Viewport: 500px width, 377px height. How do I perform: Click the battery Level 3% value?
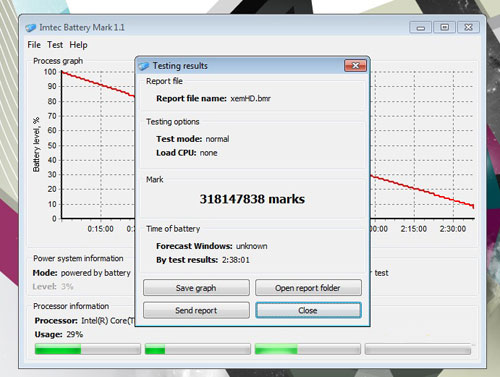pyautogui.click(x=67, y=287)
